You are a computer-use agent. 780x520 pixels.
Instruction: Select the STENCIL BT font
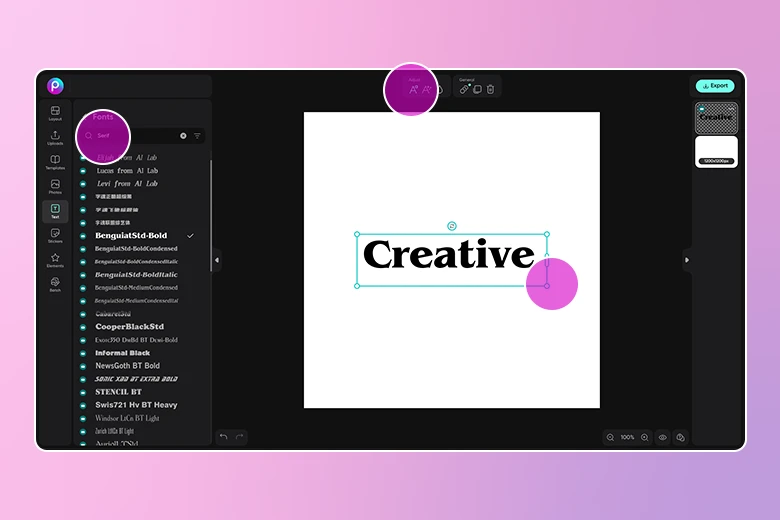tap(118, 392)
